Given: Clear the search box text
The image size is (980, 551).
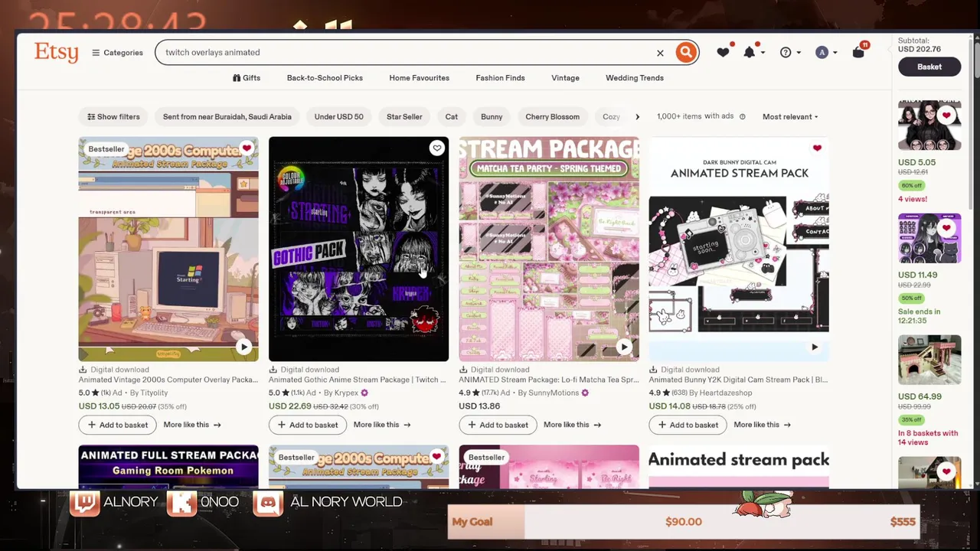Looking at the screenshot, I should [x=660, y=53].
